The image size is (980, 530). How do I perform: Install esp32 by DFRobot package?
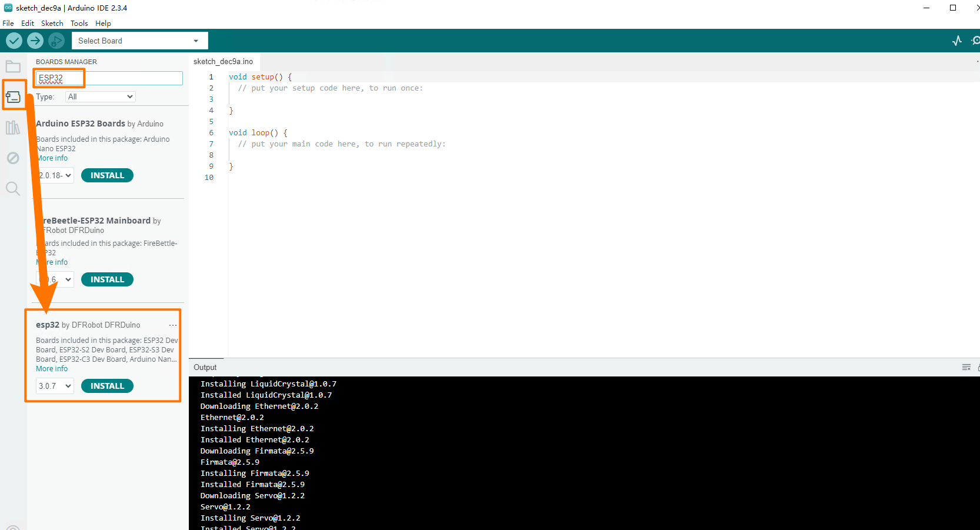(107, 386)
